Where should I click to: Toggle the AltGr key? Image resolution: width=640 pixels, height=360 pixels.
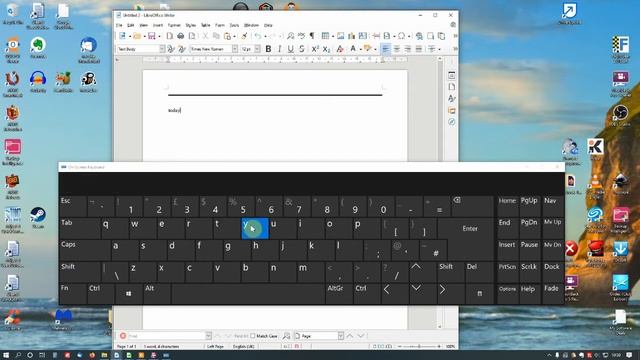coord(338,294)
